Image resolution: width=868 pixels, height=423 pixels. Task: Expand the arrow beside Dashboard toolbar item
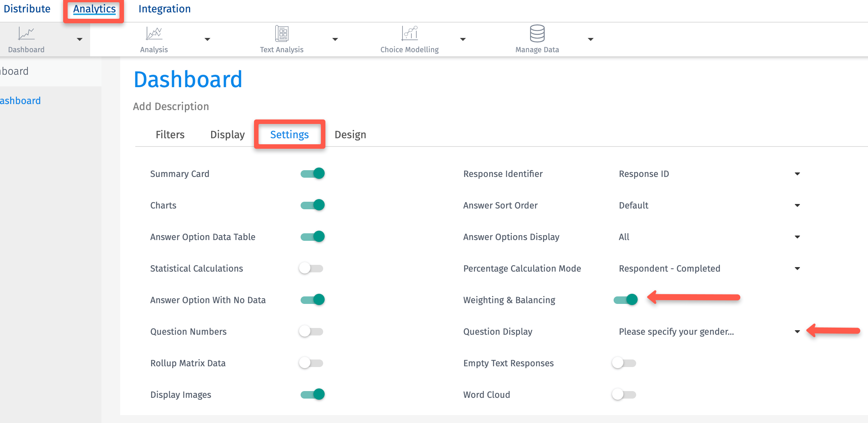(79, 39)
